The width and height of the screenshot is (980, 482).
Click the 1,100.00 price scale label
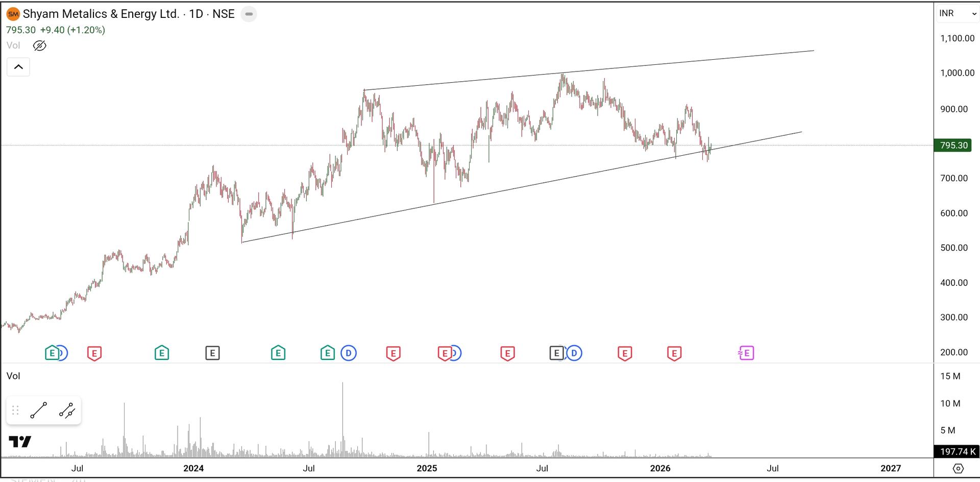coord(958,38)
